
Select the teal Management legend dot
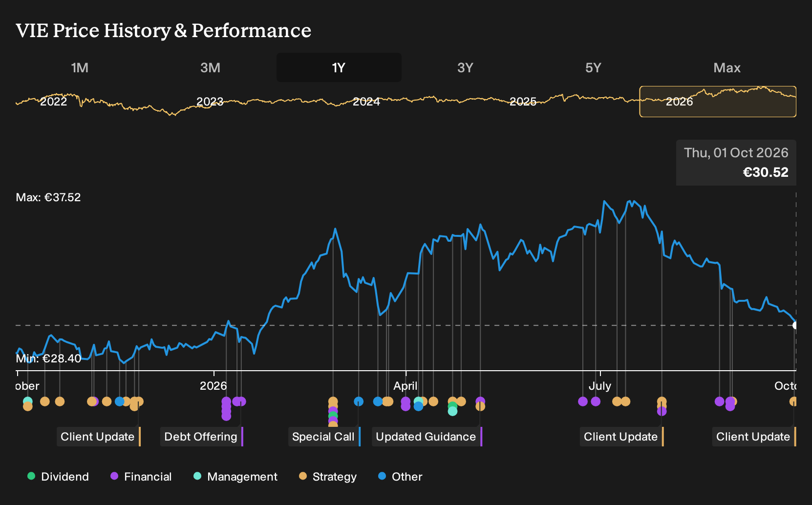tap(197, 476)
